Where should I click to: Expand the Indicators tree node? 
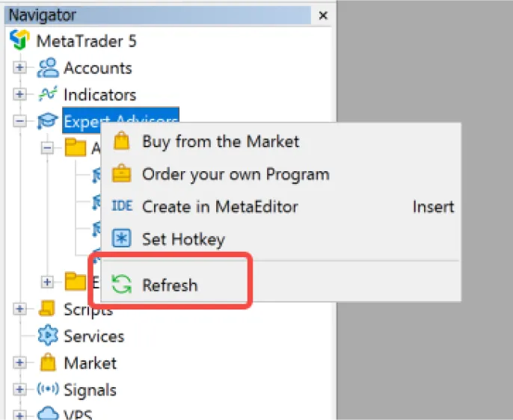tap(19, 94)
